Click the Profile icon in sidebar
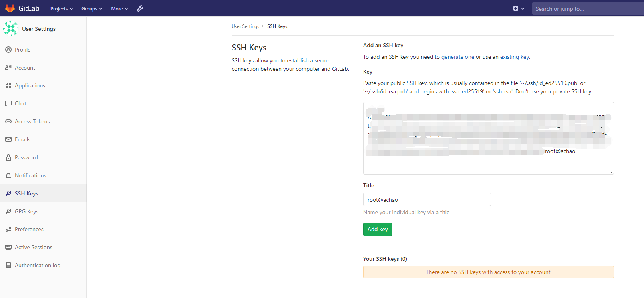644x298 pixels. [x=8, y=50]
